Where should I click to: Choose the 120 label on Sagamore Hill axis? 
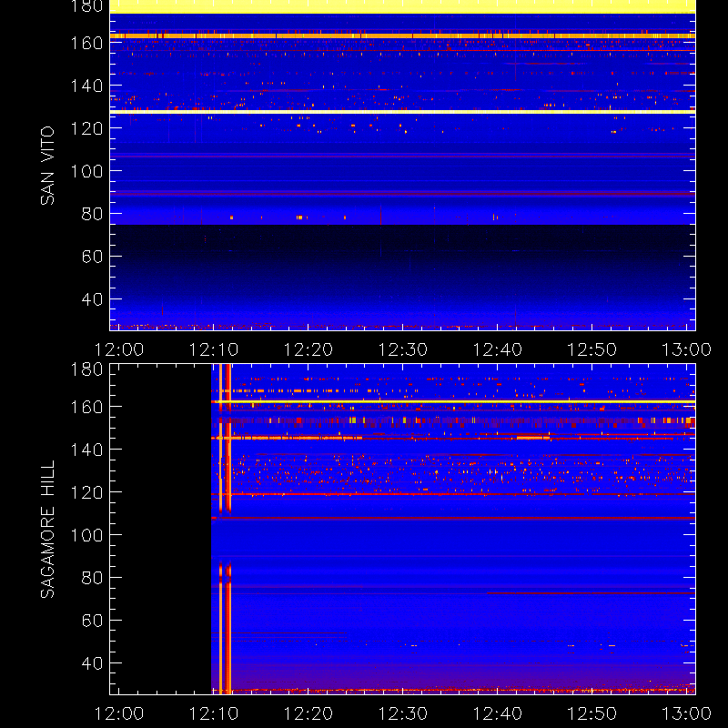(86, 492)
